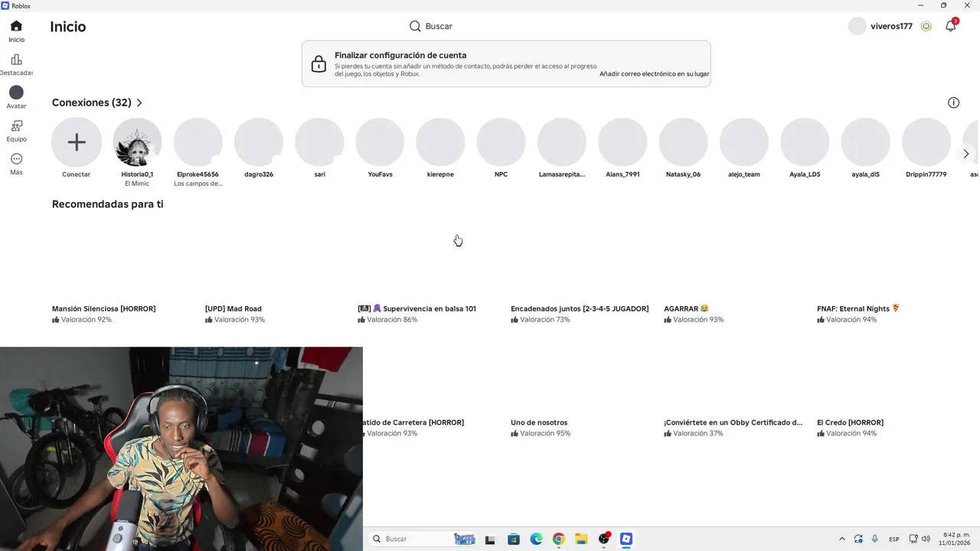The image size is (980, 551).
Task: Open dagro326 friend avatar
Action: 259,142
